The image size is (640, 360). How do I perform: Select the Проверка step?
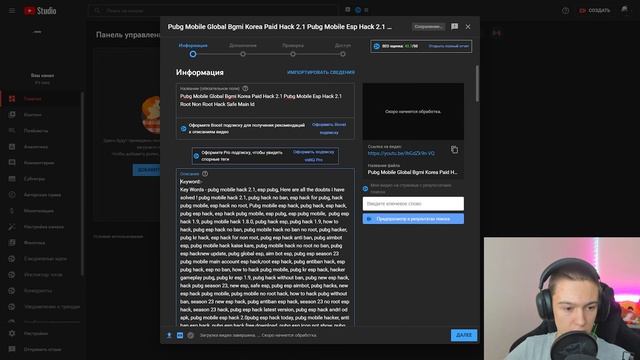pyautogui.click(x=293, y=50)
